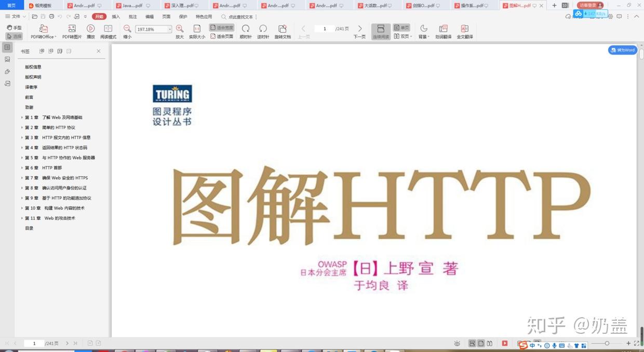The height and width of the screenshot is (352, 644).
Task: Convert PDF to image (PDF转图片)
Action: (72, 32)
